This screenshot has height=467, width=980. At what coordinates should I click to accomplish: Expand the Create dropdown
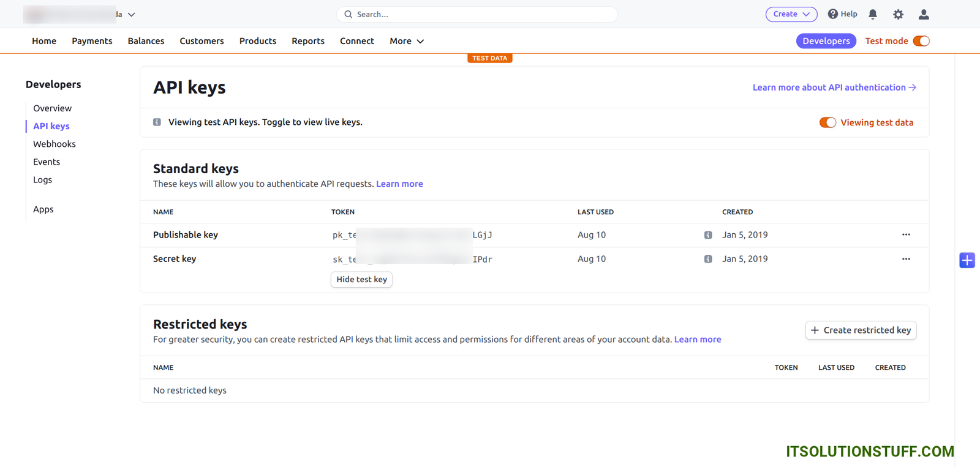click(791, 14)
